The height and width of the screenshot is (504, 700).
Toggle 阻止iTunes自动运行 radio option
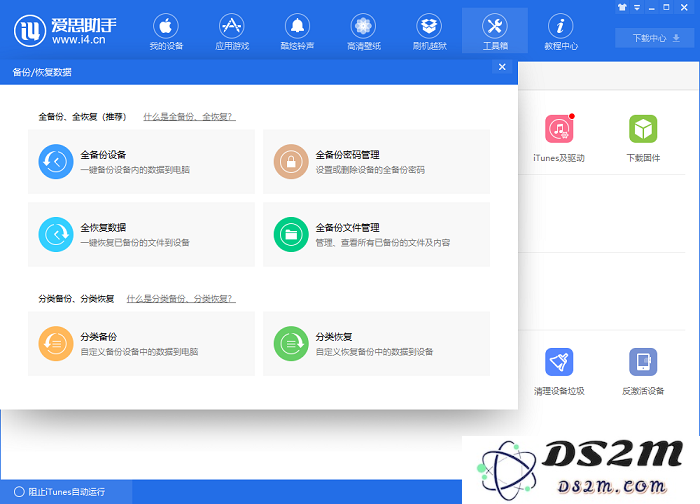19,492
